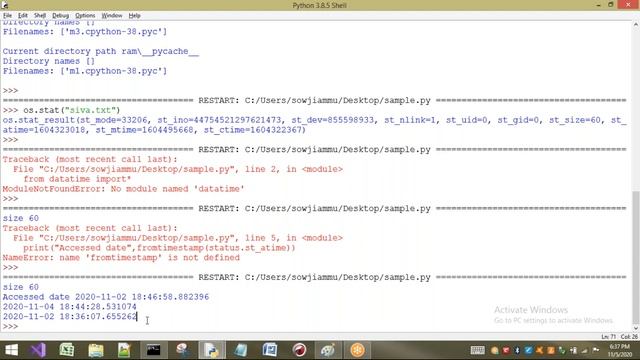Open the File menu
This screenshot has height=360, width=640.
tap(7, 16)
